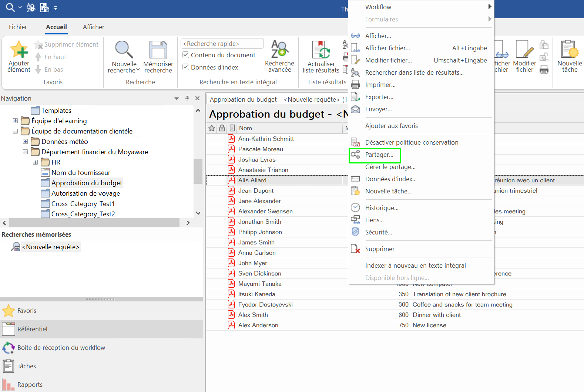Collapse Département financier du Moyaware folder
The width and height of the screenshot is (584, 392).
click(x=25, y=152)
